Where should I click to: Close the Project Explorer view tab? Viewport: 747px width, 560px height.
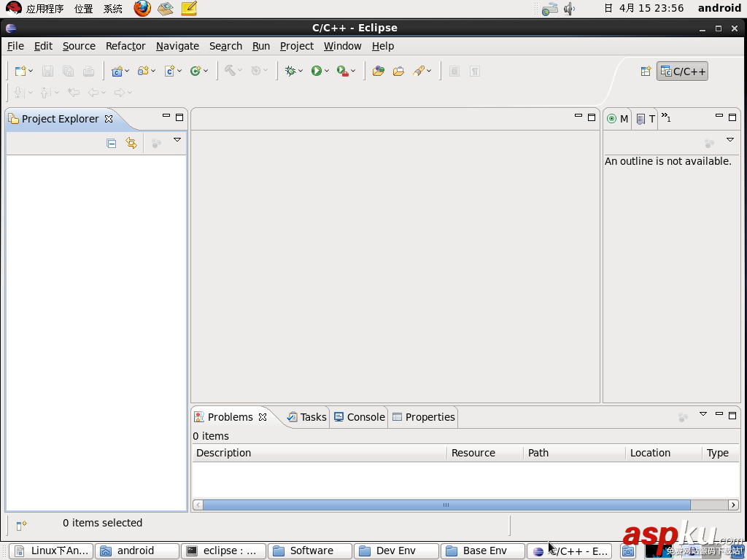(109, 119)
